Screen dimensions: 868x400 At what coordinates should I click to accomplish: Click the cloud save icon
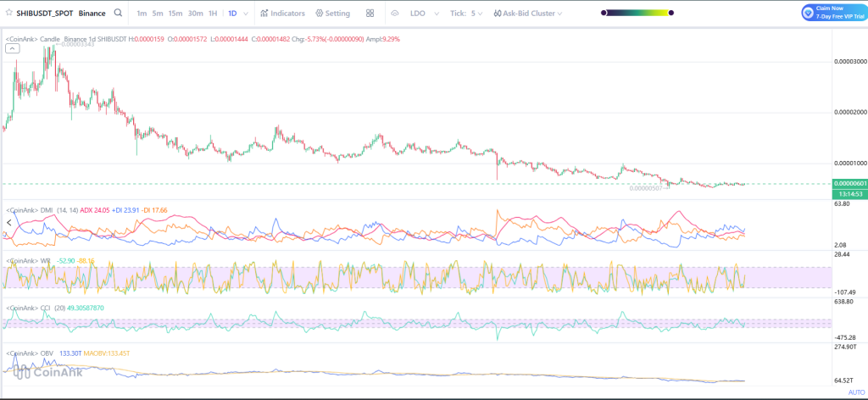tap(395, 14)
